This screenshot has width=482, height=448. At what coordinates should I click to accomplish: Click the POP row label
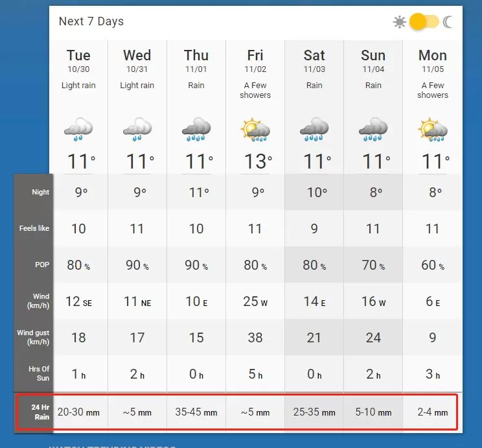(42, 265)
